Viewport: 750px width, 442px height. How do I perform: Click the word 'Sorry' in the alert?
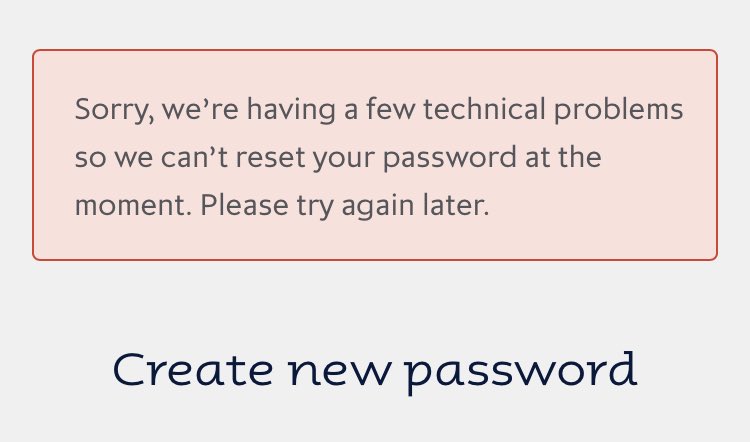point(111,110)
